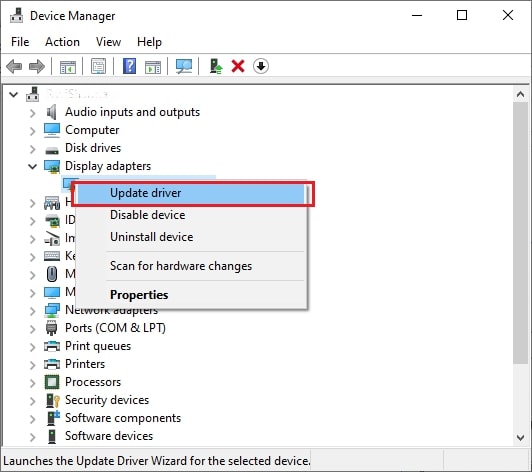
Task: Choose Scan for hardware changes menu entry
Action: pyautogui.click(x=190, y=266)
